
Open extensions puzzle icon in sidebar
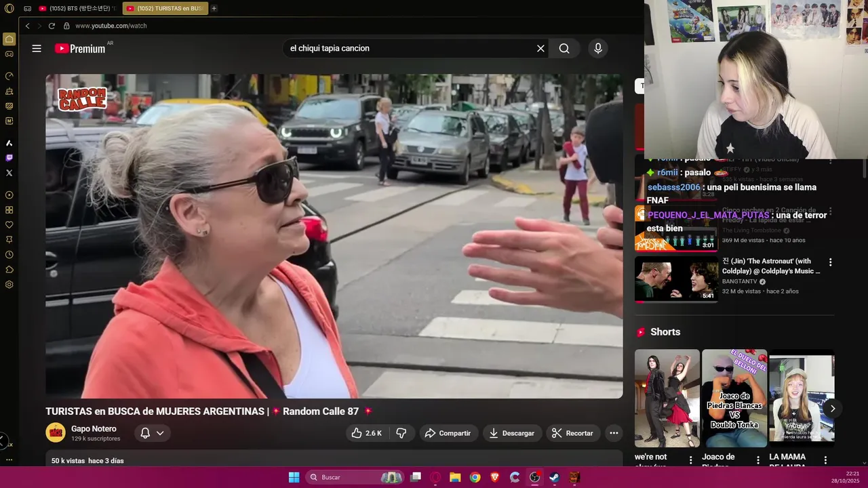click(x=9, y=270)
